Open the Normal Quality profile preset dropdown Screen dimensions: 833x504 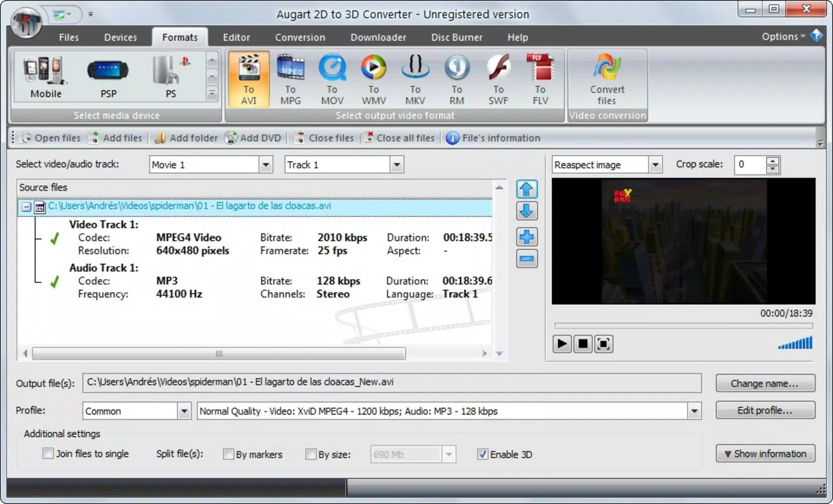[x=694, y=411]
